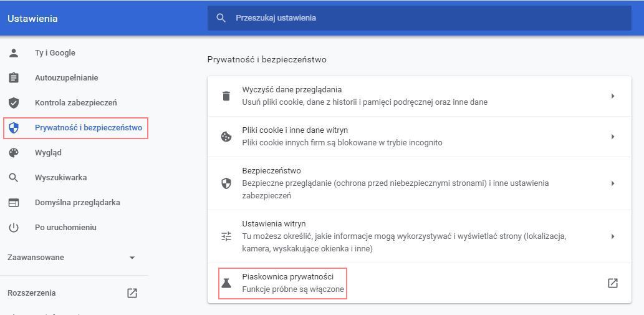This screenshot has height=315, width=644.
Task: Click the browser window icon for Domyślna przeglądarka
Action: 14,203
